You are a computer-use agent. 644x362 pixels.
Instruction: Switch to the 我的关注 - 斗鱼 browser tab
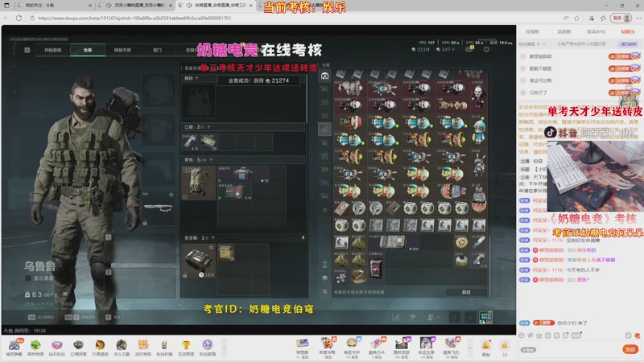tap(53, 6)
